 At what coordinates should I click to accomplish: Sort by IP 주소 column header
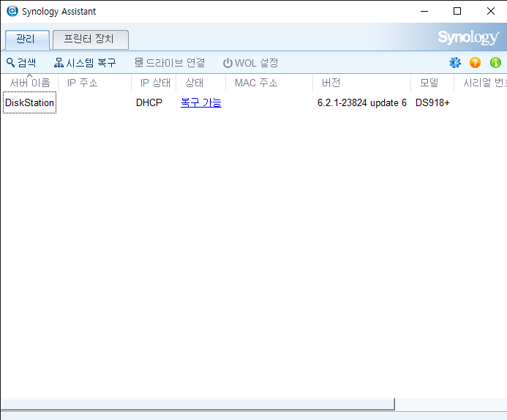pyautogui.click(x=94, y=83)
